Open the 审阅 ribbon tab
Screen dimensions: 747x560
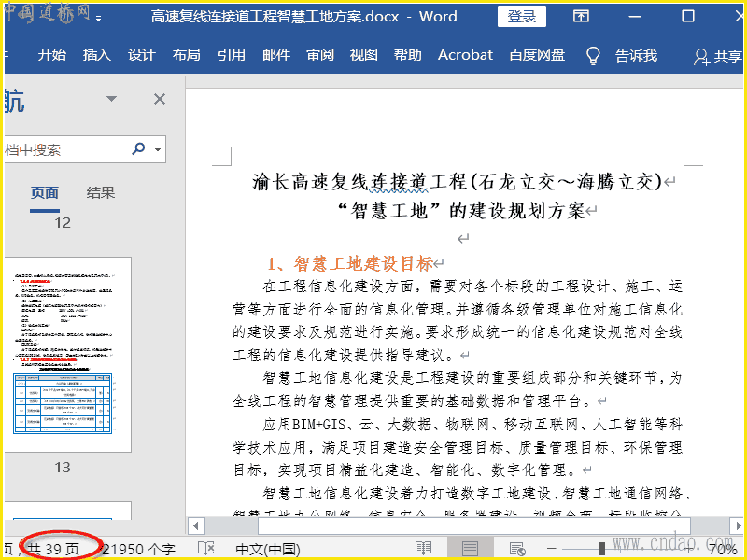click(x=320, y=55)
